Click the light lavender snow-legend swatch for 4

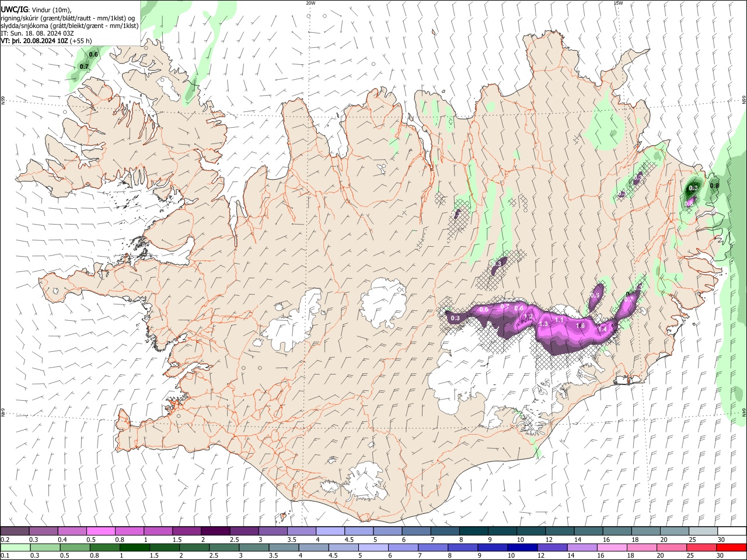[330, 531]
